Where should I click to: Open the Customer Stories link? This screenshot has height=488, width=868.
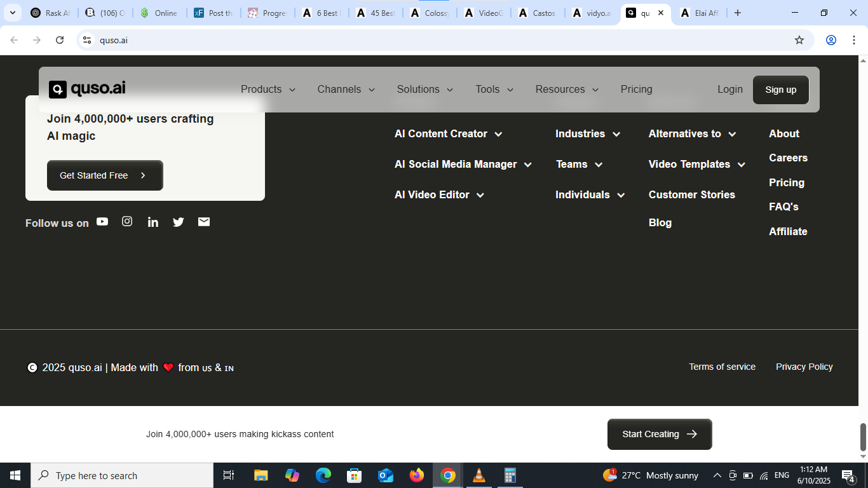(692, 194)
